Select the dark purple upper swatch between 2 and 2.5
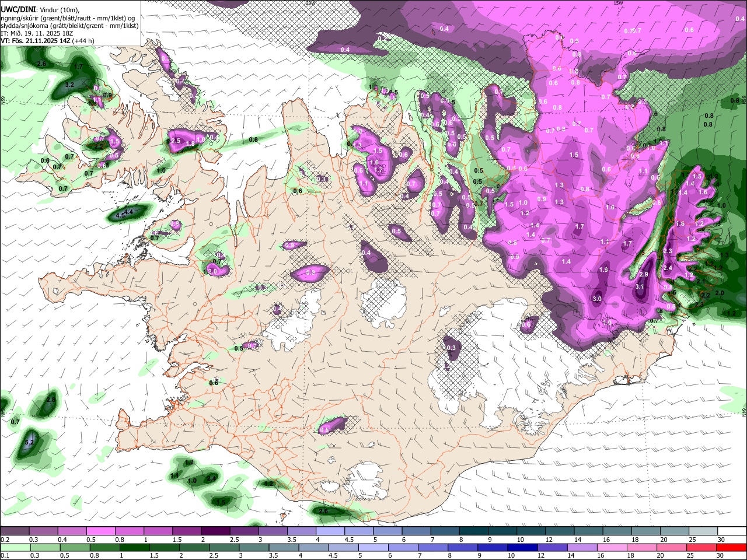The width and height of the screenshot is (747, 560). point(215,531)
